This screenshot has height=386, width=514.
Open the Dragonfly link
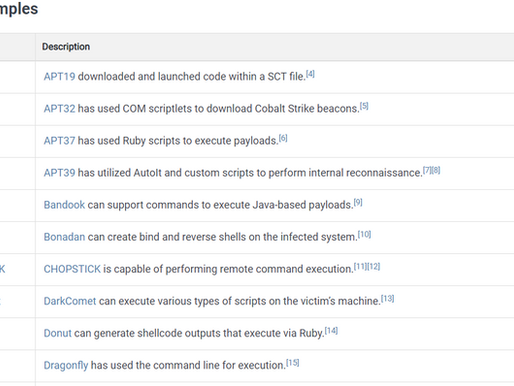66,365
